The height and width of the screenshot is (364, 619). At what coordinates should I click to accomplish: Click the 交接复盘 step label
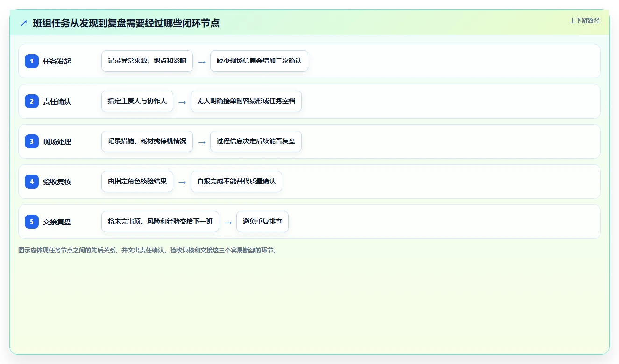(57, 222)
